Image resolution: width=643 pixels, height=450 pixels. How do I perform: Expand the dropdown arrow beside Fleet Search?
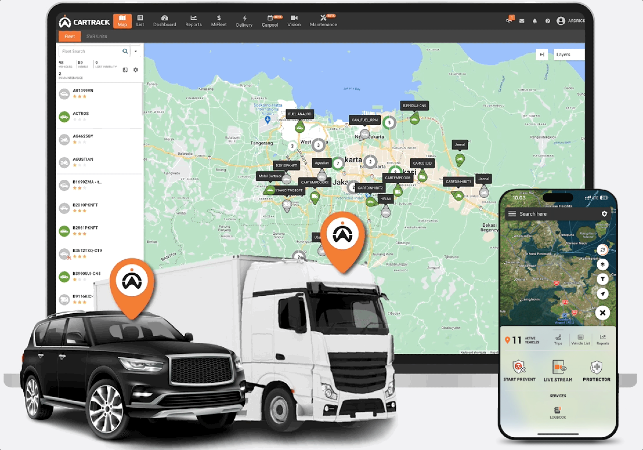point(136,51)
